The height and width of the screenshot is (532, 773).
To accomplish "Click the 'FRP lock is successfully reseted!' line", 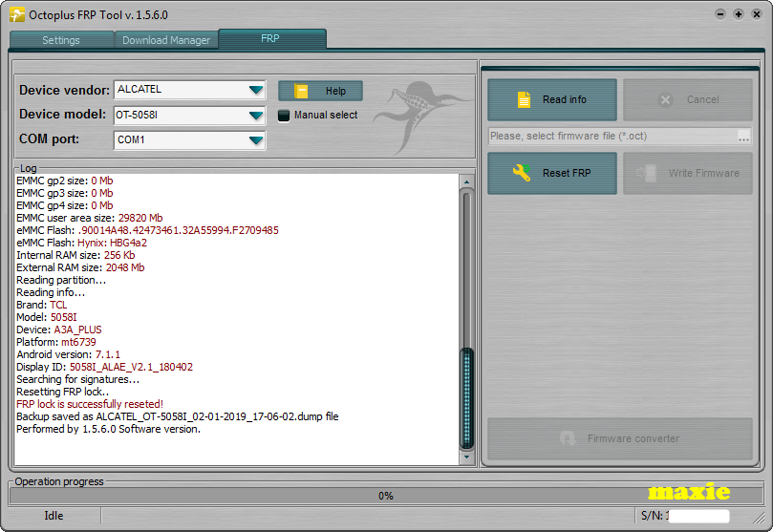I will pyautogui.click(x=90, y=404).
